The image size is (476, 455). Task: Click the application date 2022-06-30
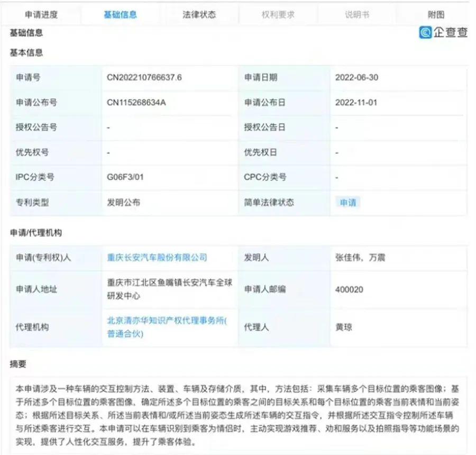356,77
